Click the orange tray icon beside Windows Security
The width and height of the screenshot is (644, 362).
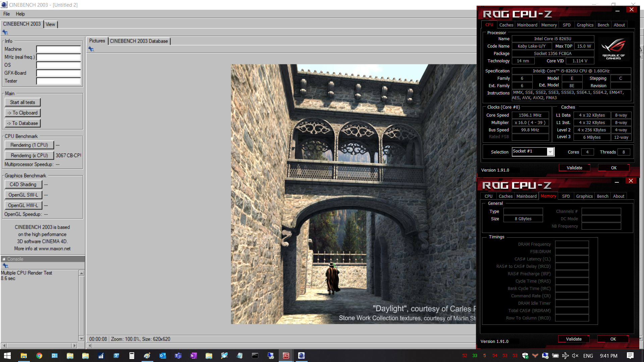[535, 356]
